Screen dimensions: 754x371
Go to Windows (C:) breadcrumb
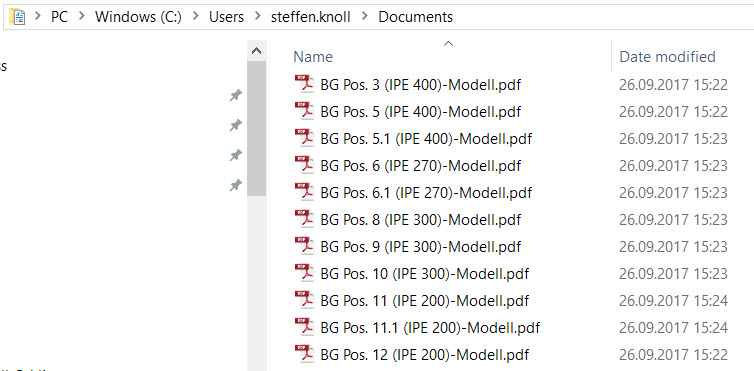click(x=138, y=17)
